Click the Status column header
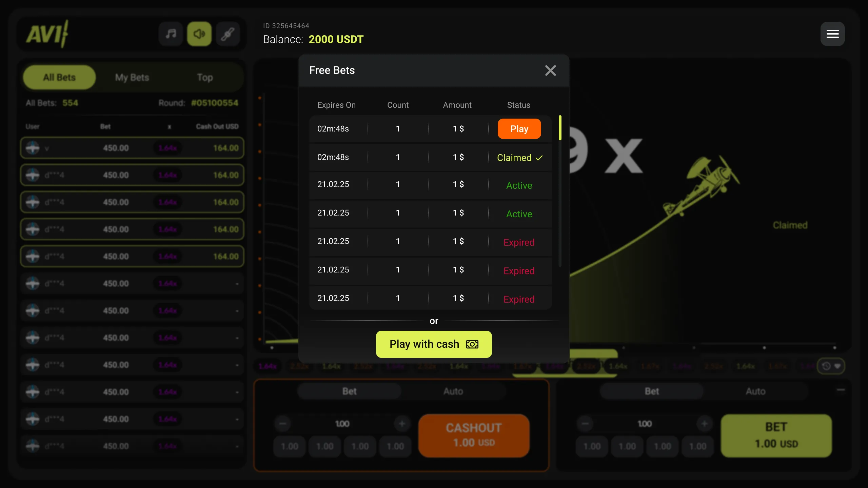The height and width of the screenshot is (488, 868). 518,105
